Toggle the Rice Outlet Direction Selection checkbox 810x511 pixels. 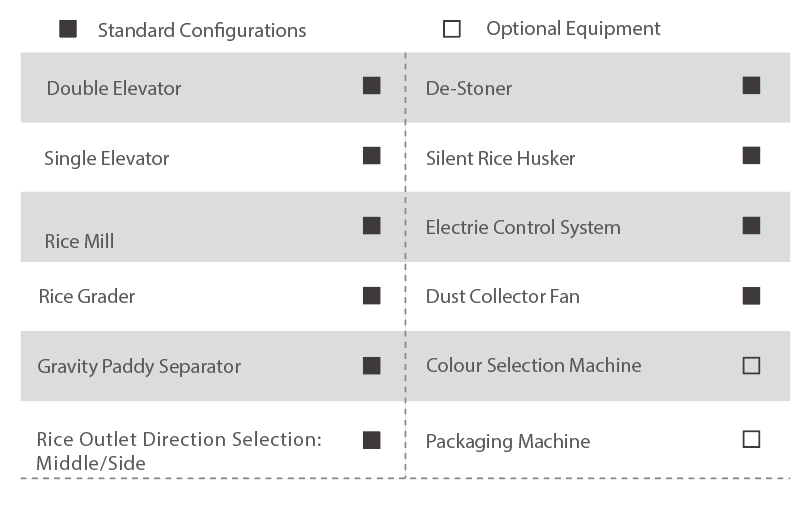372,440
